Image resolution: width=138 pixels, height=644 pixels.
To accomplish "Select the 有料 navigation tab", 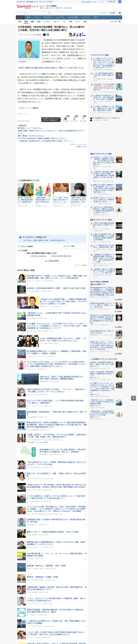I will (95, 17).
